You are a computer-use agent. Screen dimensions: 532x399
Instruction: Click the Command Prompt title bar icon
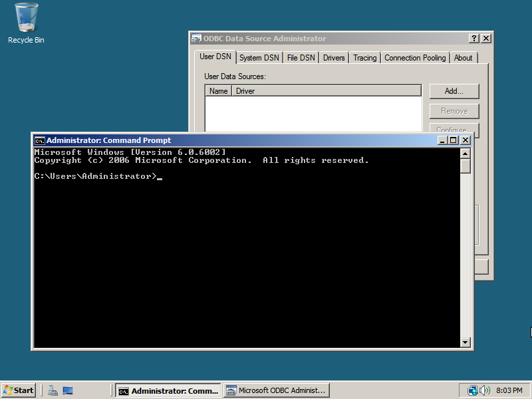coord(40,140)
